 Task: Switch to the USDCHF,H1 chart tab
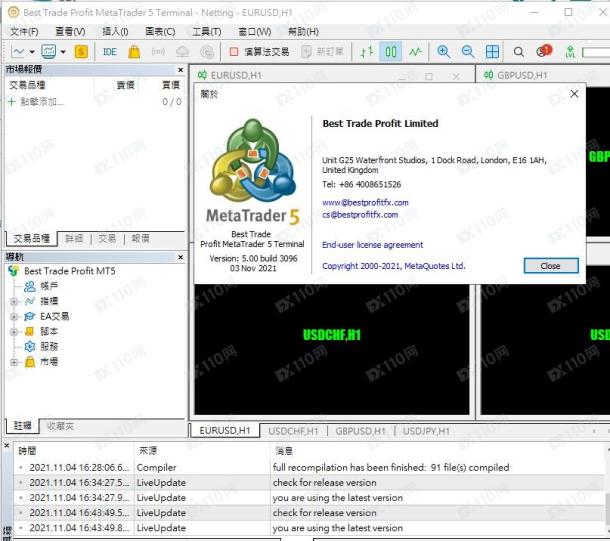point(293,431)
